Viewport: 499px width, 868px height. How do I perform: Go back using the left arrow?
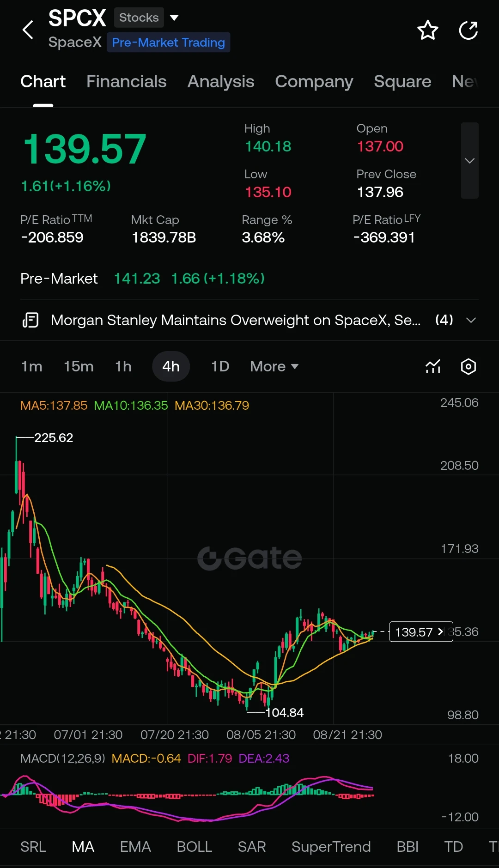[28, 30]
